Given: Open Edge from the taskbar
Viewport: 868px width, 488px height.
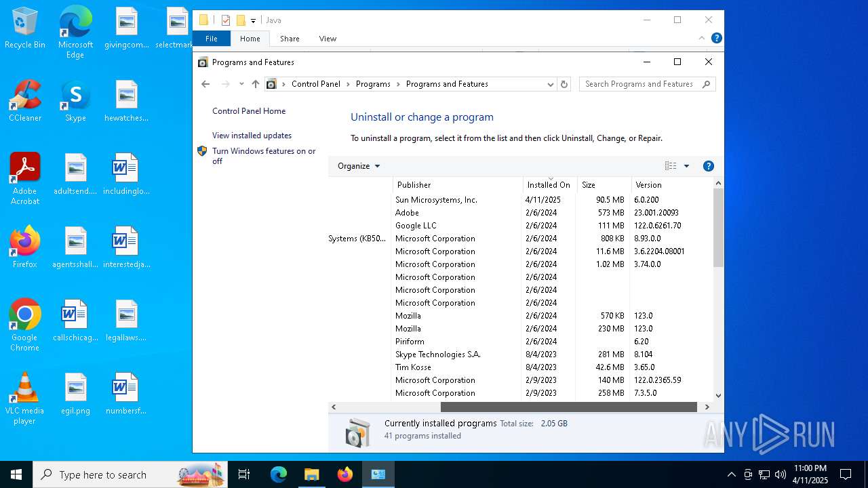Looking at the screenshot, I should pos(279,474).
